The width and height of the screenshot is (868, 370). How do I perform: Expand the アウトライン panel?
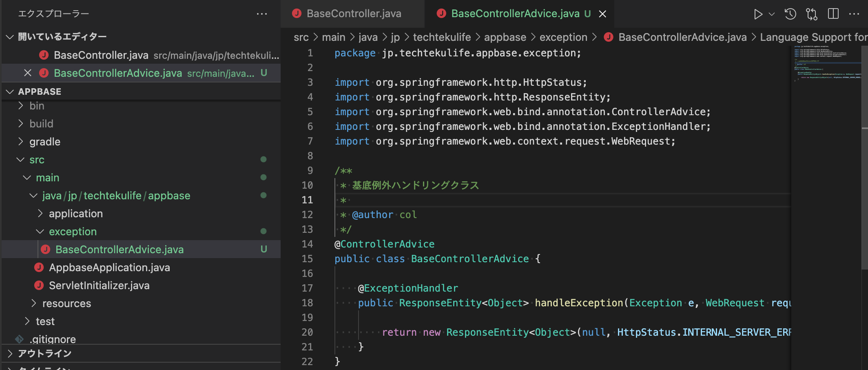(x=141, y=354)
